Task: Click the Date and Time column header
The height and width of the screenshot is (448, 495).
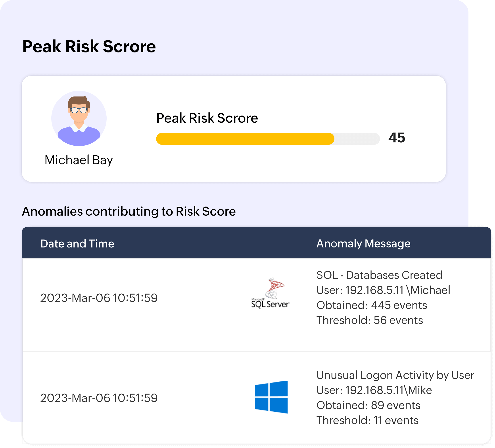Action: click(77, 243)
